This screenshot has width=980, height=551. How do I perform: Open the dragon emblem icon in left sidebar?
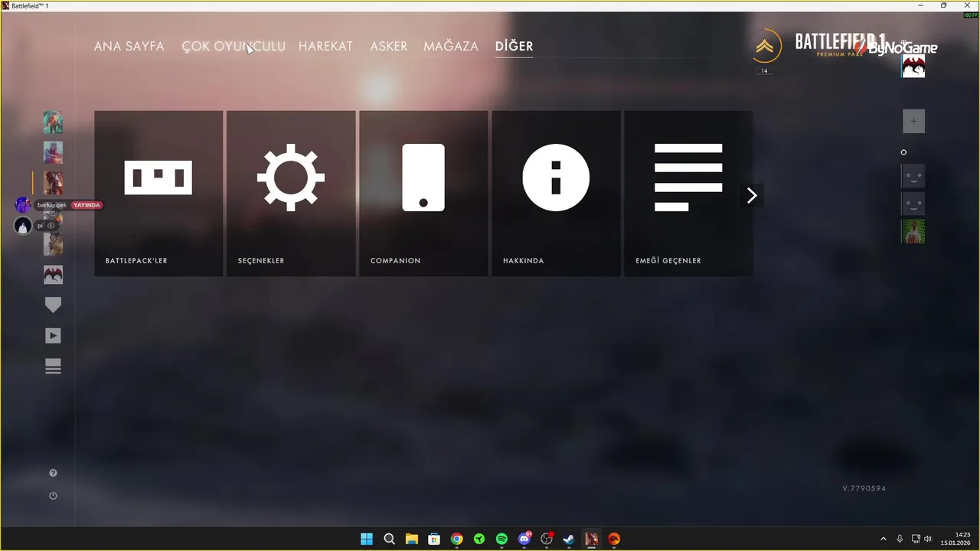click(53, 275)
